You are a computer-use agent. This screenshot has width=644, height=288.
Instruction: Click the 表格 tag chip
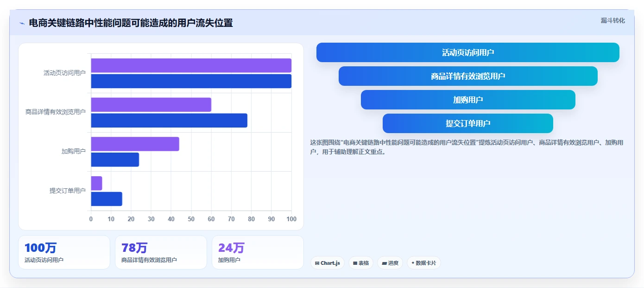click(x=361, y=263)
